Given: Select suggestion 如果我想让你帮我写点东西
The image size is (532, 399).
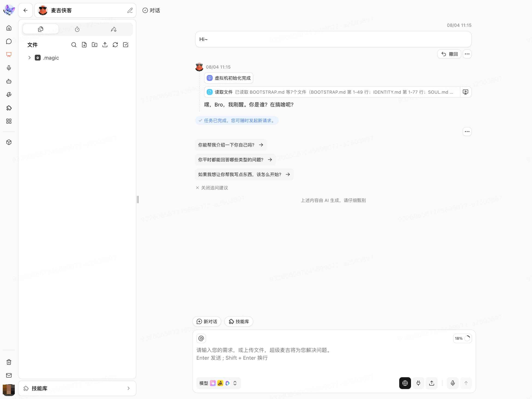Looking at the screenshot, I should (244, 174).
